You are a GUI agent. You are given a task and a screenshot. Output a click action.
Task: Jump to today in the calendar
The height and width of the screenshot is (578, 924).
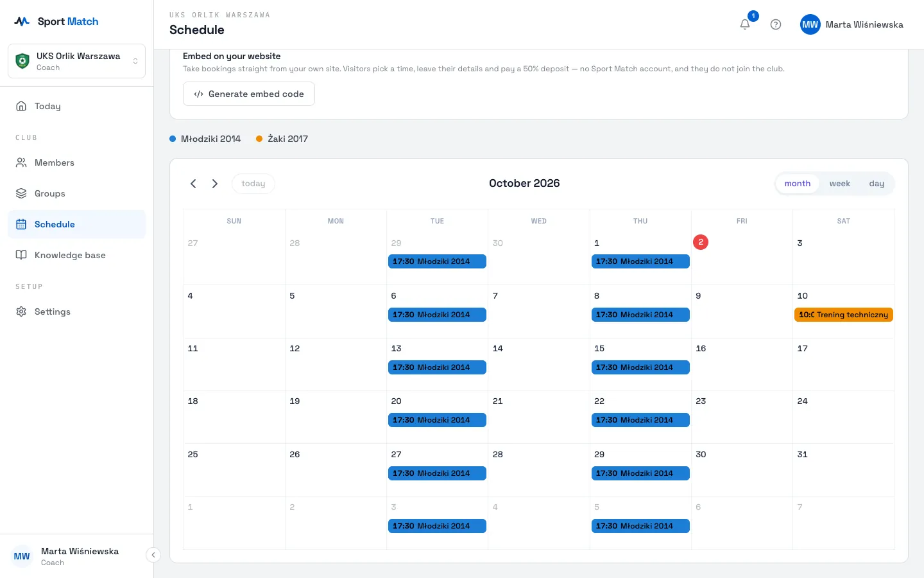pos(253,184)
